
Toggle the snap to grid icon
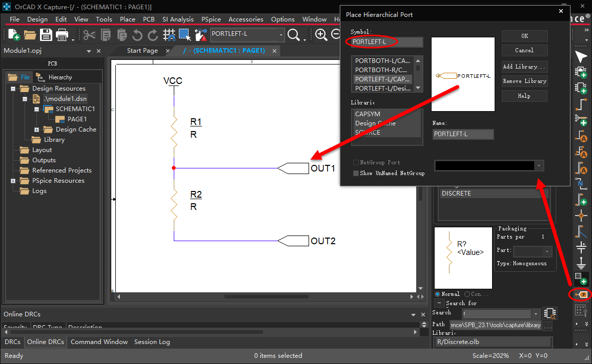(x=169, y=35)
